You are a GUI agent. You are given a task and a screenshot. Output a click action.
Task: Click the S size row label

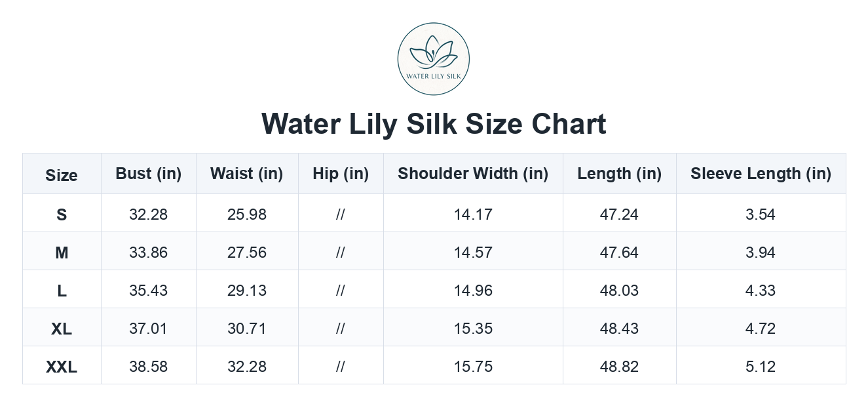pyautogui.click(x=62, y=214)
